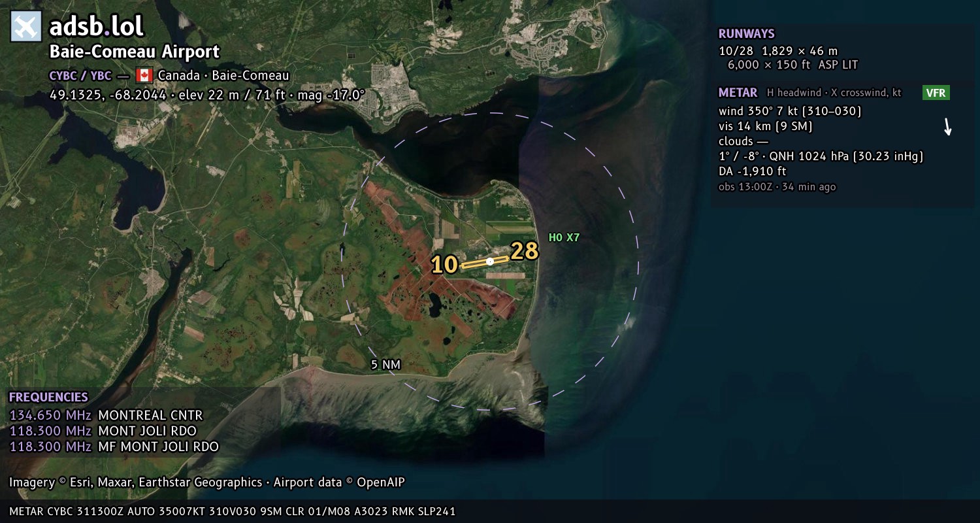The image size is (980, 523).
Task: Click the clouds — line
Action: click(x=743, y=141)
